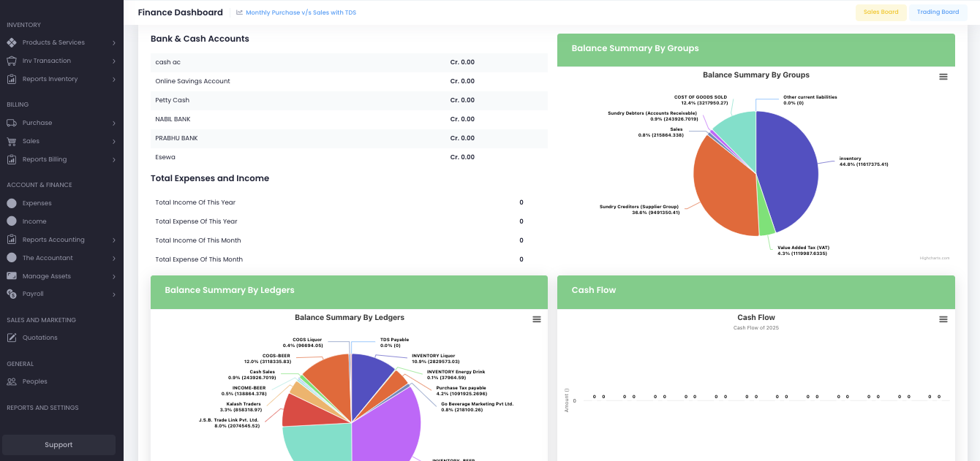This screenshot has width=980, height=461.
Task: Click The Accountant circle icon
Action: [x=12, y=258]
